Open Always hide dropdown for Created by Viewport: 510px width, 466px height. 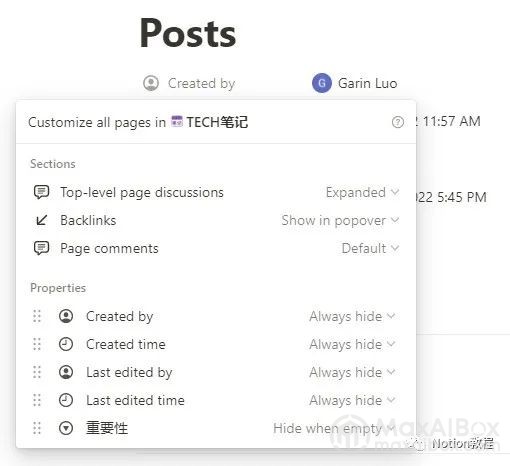coord(352,316)
